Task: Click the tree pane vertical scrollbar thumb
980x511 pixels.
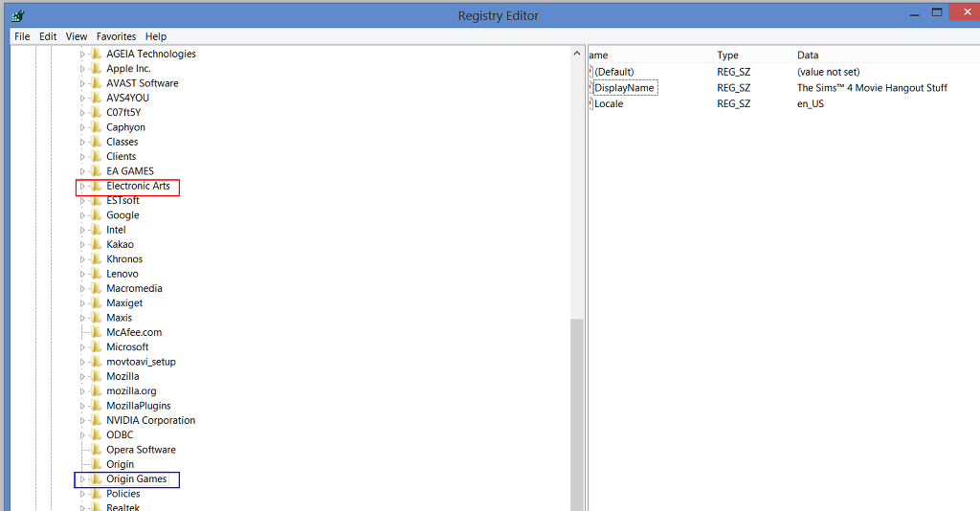Action: 576,414
